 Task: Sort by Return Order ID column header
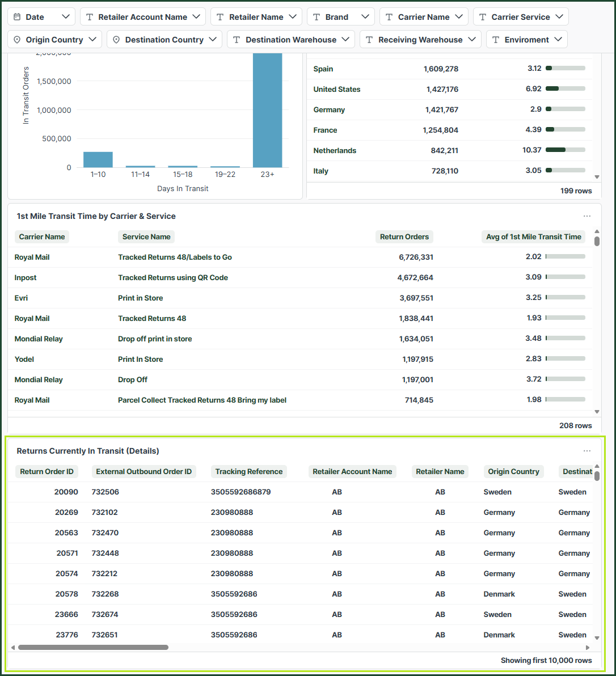click(47, 472)
